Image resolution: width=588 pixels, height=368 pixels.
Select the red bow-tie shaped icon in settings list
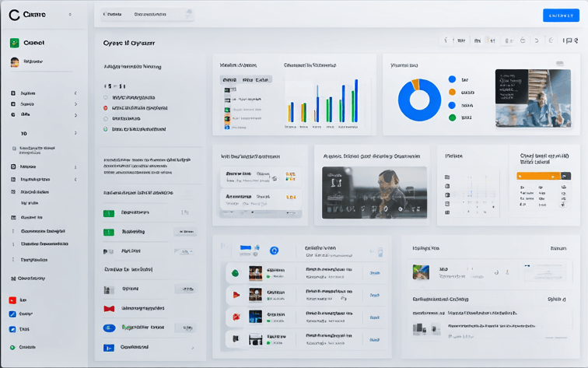pos(109,309)
